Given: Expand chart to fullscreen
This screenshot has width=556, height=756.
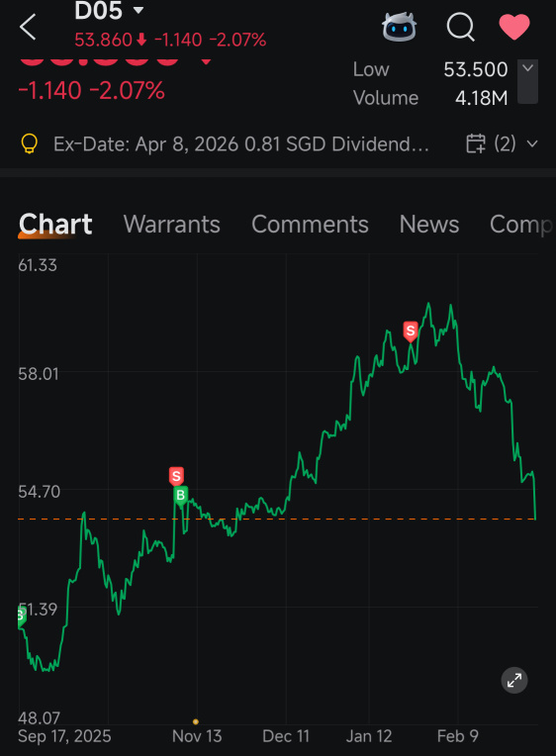Looking at the screenshot, I should coord(514,681).
